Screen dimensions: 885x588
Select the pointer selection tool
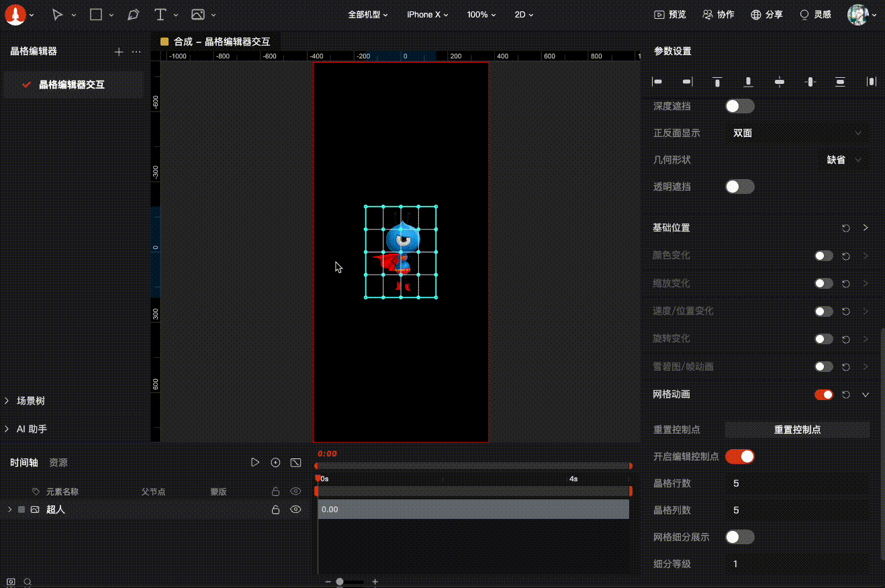(58, 14)
